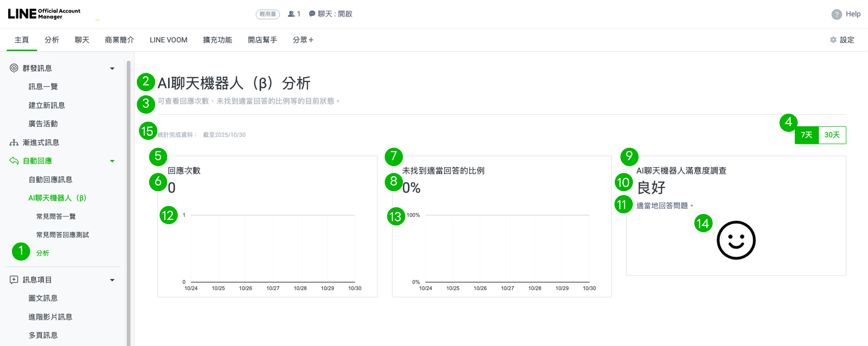Go to the 聊天 tab
This screenshot has width=868, height=346.
[x=82, y=40]
